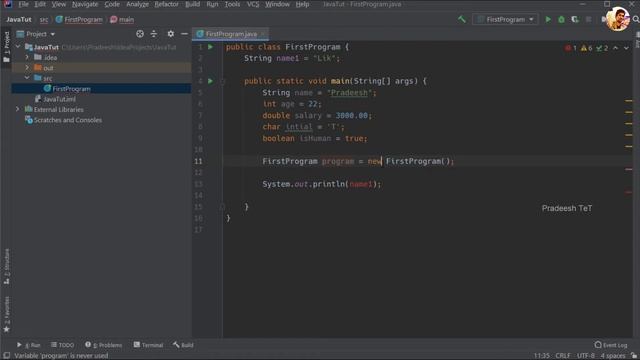Screen dimensions: 640x360
Task: Expand the out folder
Action: click(x=27, y=68)
